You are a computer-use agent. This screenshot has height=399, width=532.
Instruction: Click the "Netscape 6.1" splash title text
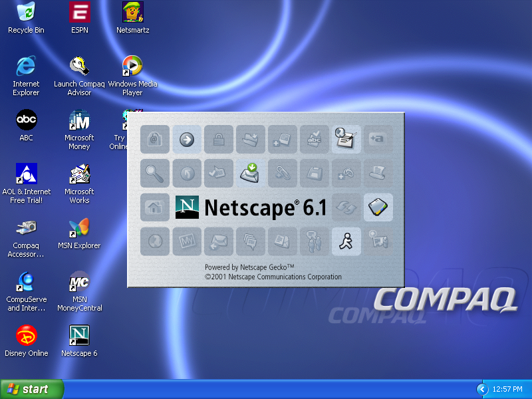pyautogui.click(x=265, y=207)
